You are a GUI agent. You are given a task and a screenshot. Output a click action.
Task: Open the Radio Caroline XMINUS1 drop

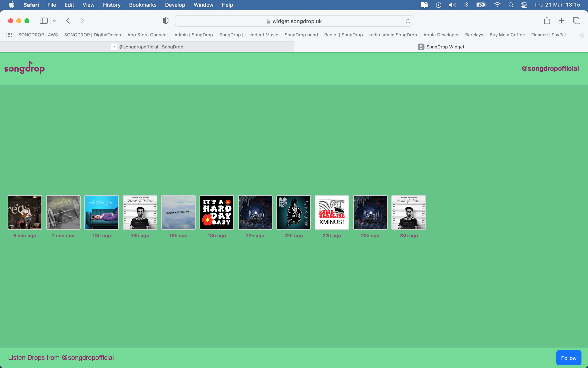(x=332, y=212)
